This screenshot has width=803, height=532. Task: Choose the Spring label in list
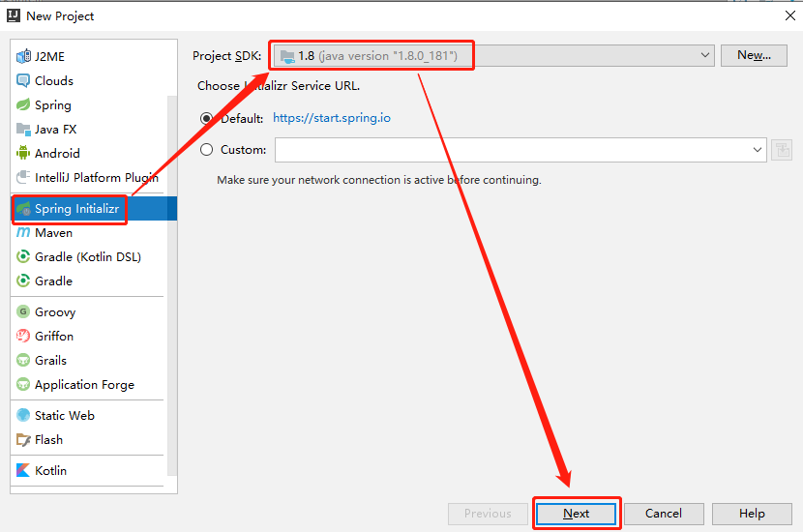[x=53, y=105]
